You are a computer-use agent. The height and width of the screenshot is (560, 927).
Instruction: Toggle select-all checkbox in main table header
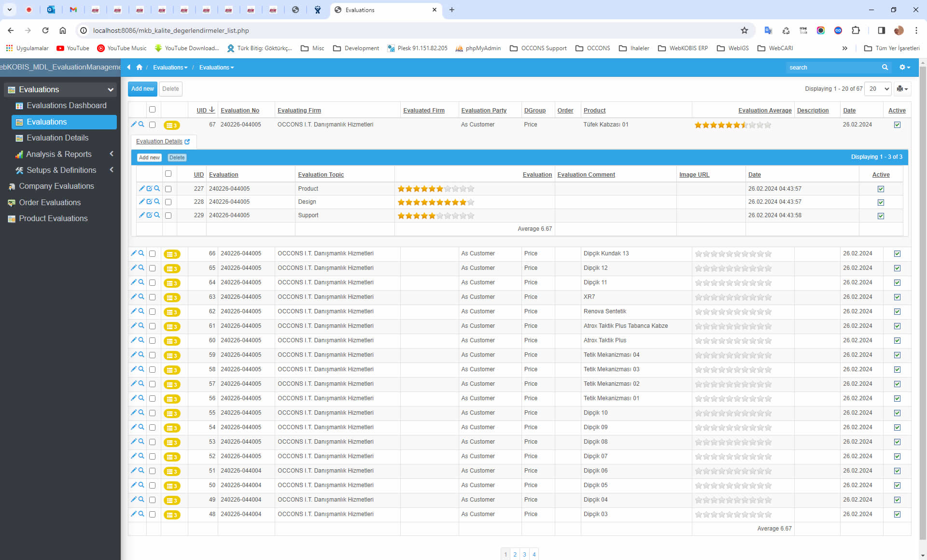153,110
